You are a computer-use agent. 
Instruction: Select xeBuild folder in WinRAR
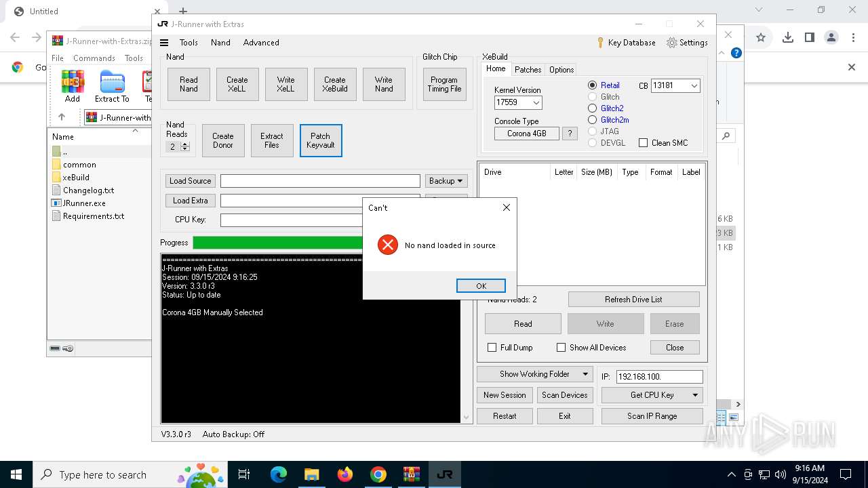(x=76, y=178)
